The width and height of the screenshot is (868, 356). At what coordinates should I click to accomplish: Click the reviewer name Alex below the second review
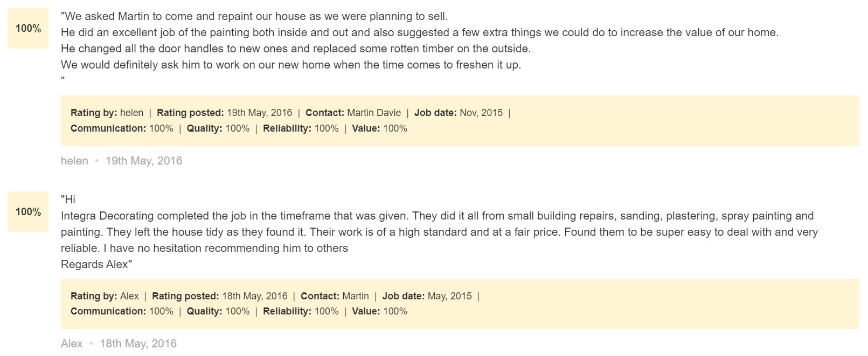pos(72,344)
